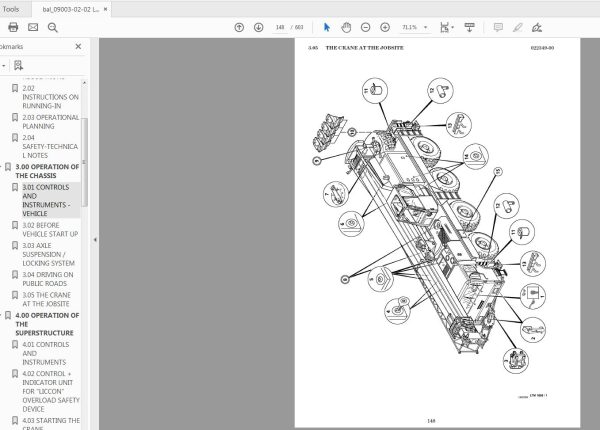The width and height of the screenshot is (600, 430).
Task: Click the Print icon in toolbar
Action: point(13,27)
